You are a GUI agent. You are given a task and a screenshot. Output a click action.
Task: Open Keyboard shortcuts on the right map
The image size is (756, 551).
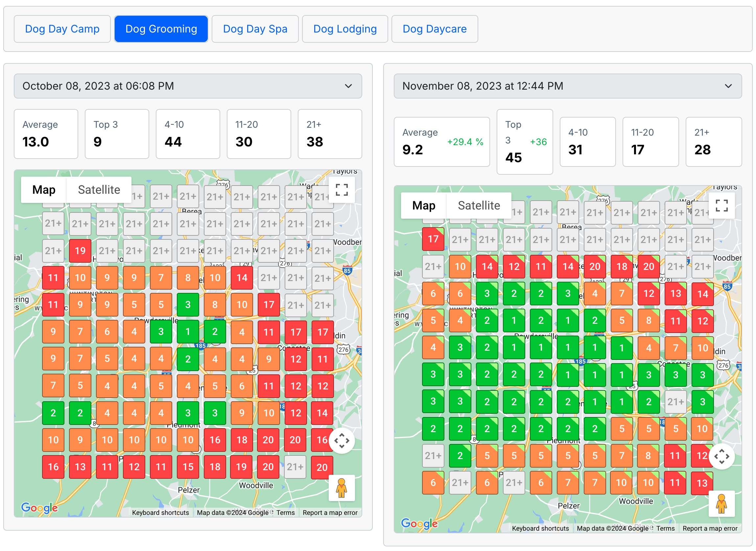pyautogui.click(x=540, y=528)
